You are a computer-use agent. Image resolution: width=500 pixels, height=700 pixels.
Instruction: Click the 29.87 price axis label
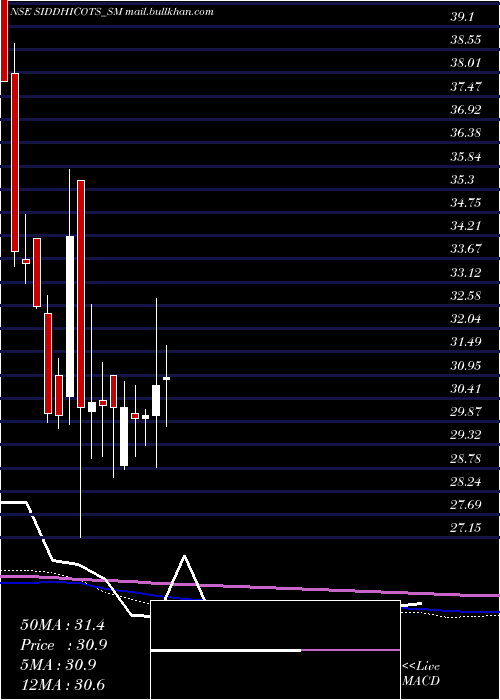tap(466, 412)
